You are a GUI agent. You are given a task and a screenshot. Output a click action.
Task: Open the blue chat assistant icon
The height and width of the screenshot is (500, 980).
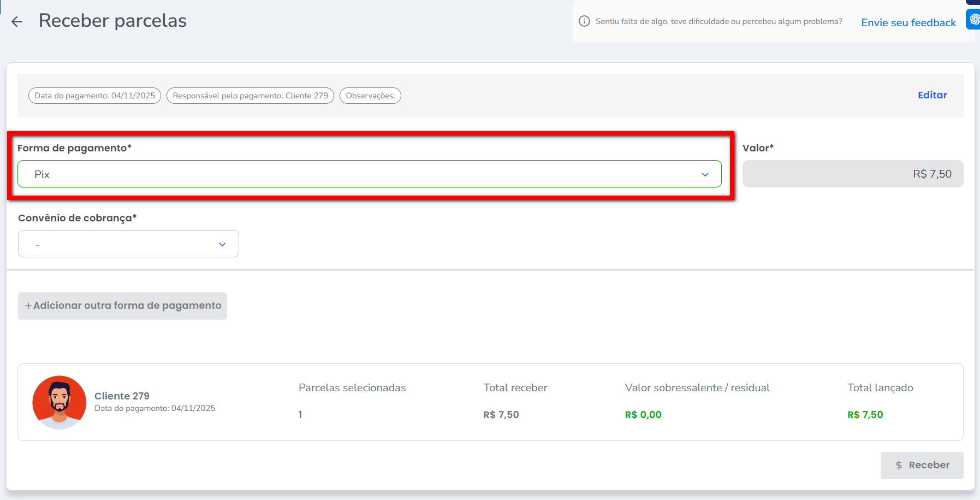pos(974,19)
